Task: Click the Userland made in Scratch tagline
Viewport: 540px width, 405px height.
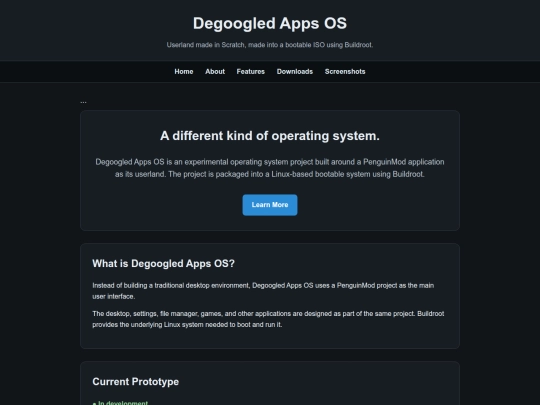Action: click(270, 45)
